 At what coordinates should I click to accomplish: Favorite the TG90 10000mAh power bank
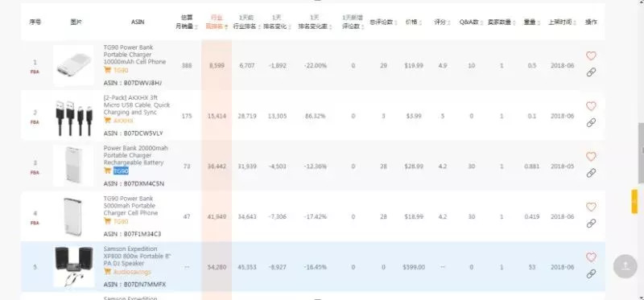tap(591, 55)
